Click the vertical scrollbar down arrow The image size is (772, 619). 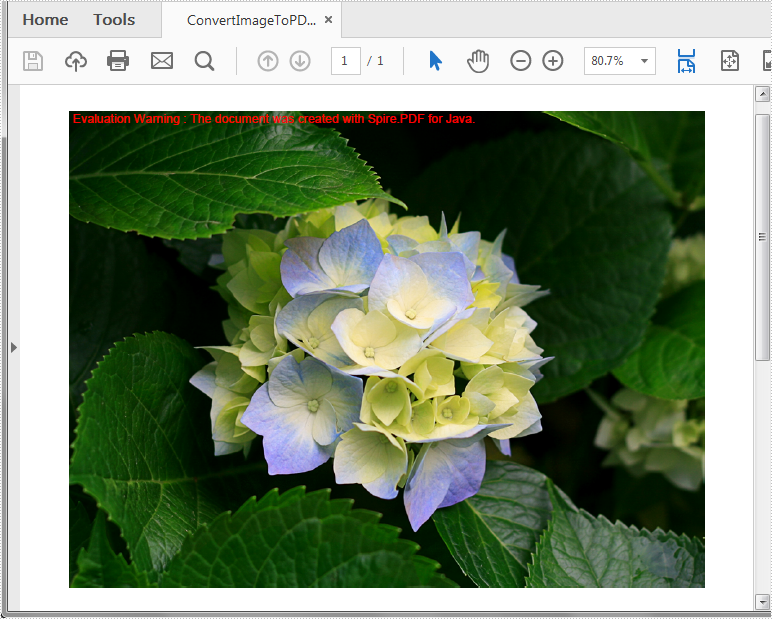763,601
